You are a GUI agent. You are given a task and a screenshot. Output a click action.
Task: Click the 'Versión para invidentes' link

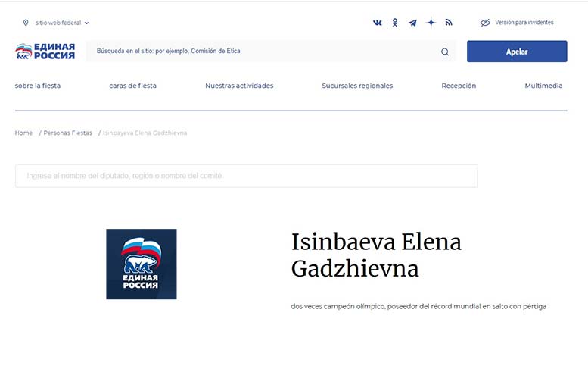(x=524, y=23)
